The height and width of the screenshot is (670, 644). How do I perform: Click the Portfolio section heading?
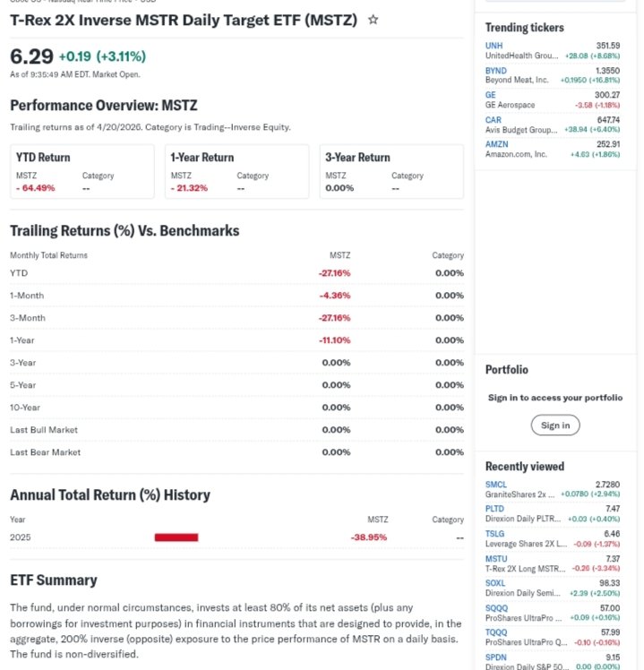click(507, 370)
